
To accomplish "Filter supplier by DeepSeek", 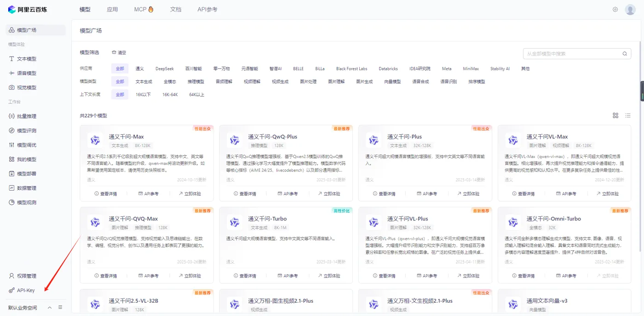I will 165,68.
